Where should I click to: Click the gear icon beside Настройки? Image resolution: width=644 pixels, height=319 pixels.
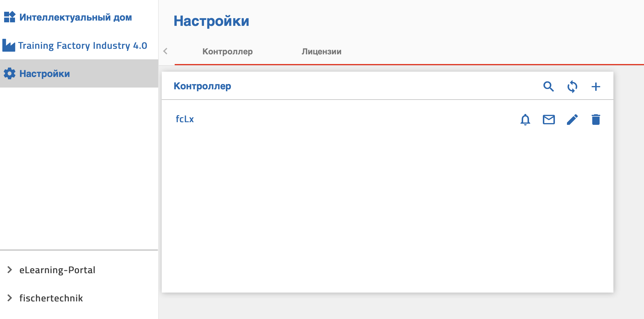[10, 73]
